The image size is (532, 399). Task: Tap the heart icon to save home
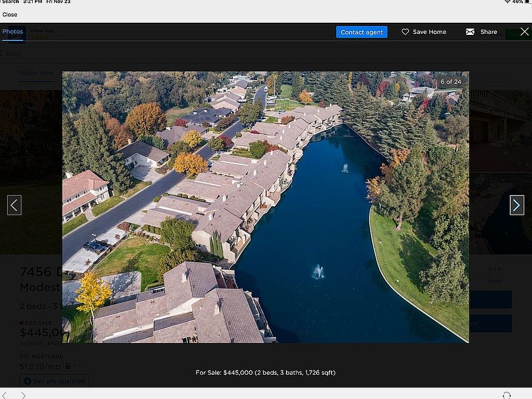(405, 32)
